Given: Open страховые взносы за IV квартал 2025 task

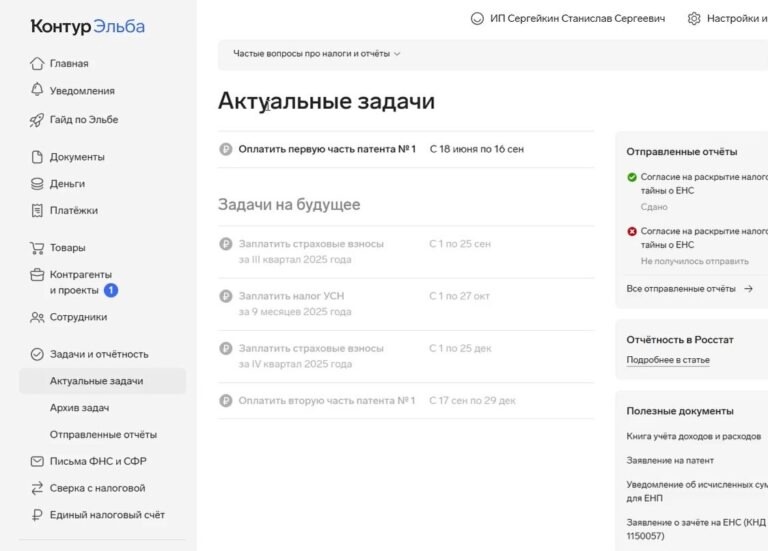Looking at the screenshot, I should pyautogui.click(x=311, y=356).
